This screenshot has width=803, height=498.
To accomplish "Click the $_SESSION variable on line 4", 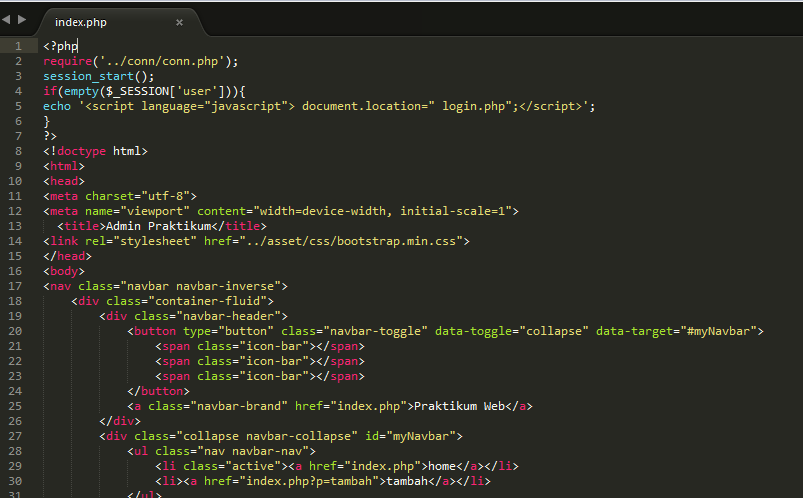I will (x=137, y=91).
